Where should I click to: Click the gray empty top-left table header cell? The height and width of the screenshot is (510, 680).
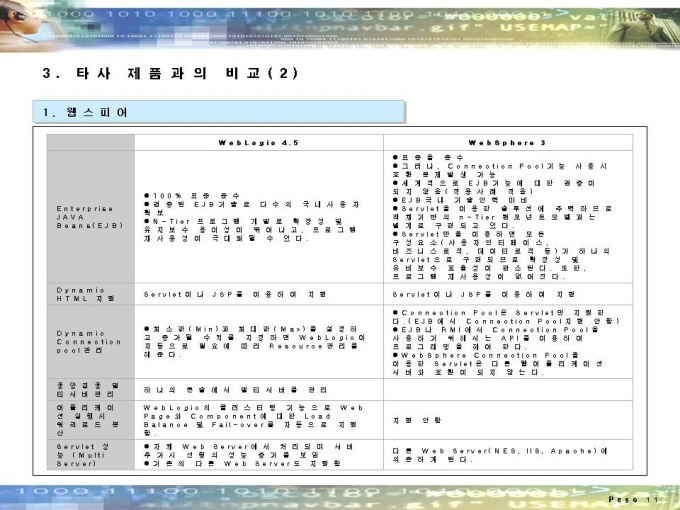tap(91, 143)
